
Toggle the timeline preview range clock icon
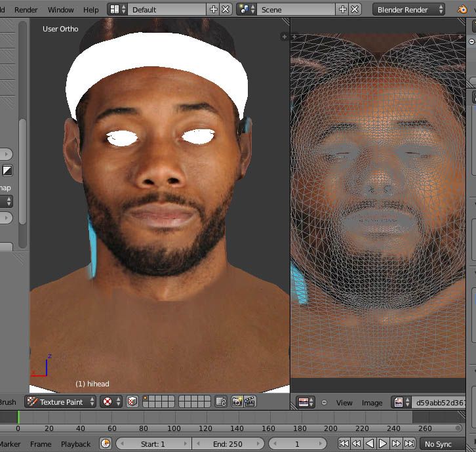point(106,444)
